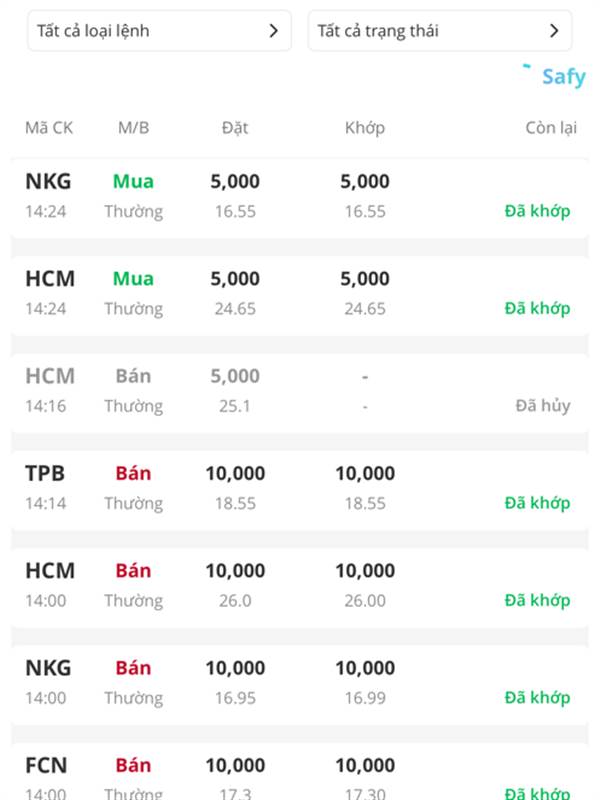Sort by the 'Đặt' column header
600x800 pixels.
tap(235, 128)
